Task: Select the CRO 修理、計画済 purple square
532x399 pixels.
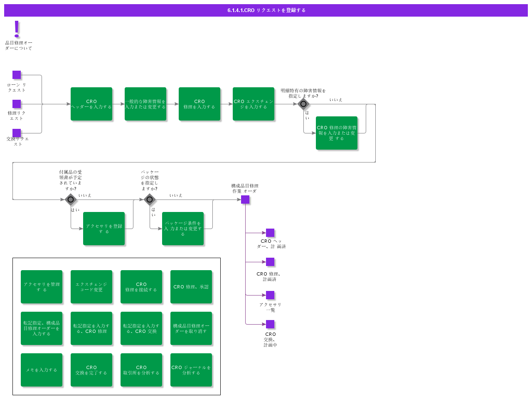Action: tap(270, 262)
